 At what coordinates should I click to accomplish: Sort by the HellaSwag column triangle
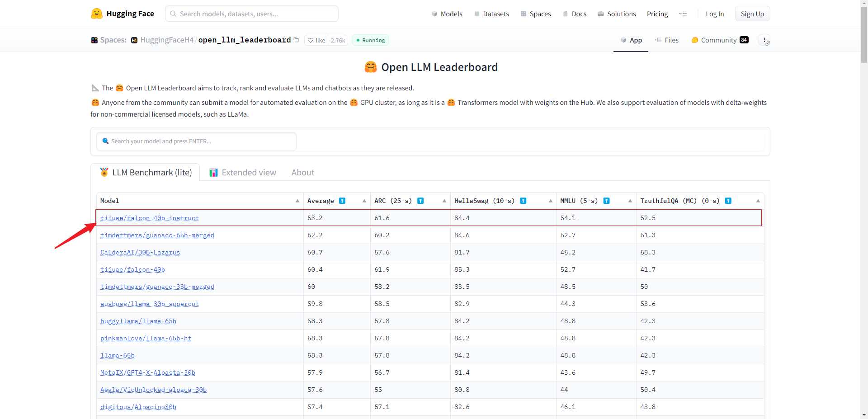coord(551,201)
